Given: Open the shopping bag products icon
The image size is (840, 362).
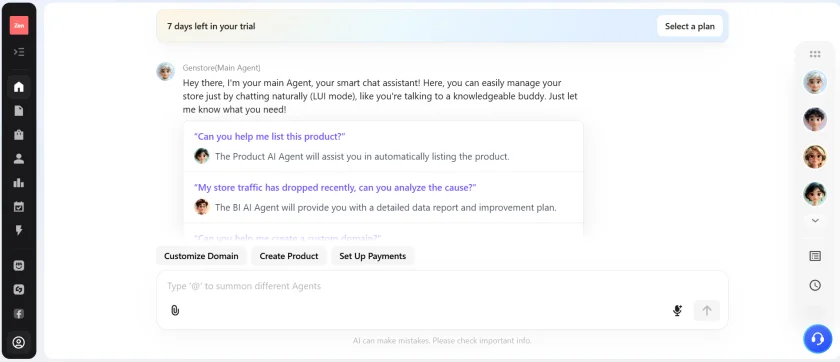Looking at the screenshot, I should point(19,134).
